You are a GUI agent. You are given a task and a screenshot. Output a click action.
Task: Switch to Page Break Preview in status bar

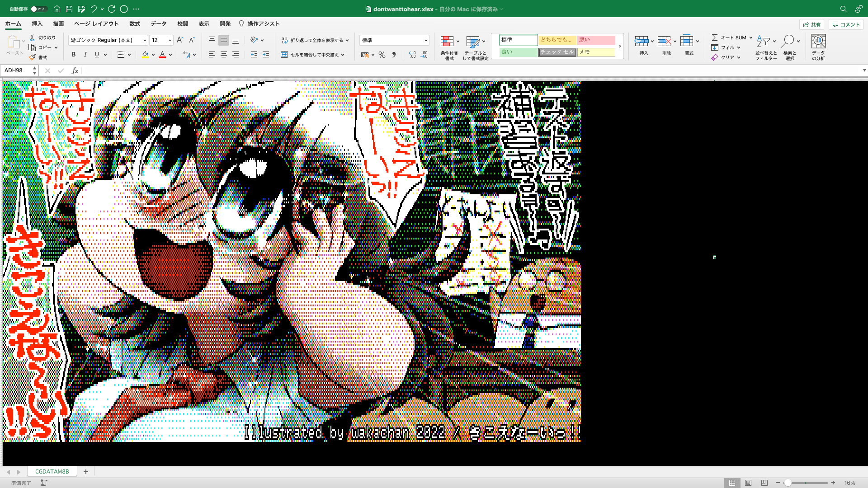point(764,483)
